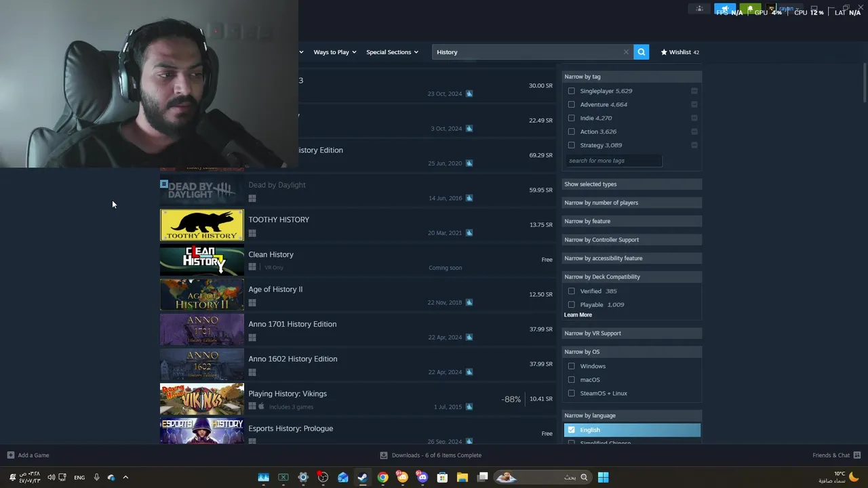Click the search for more tags field

pos(614,161)
